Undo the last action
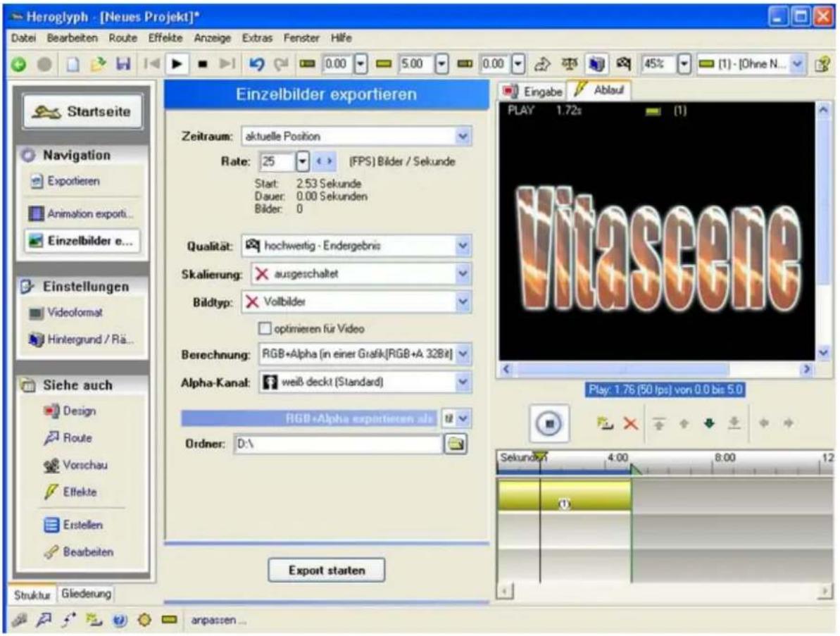 (x=257, y=64)
